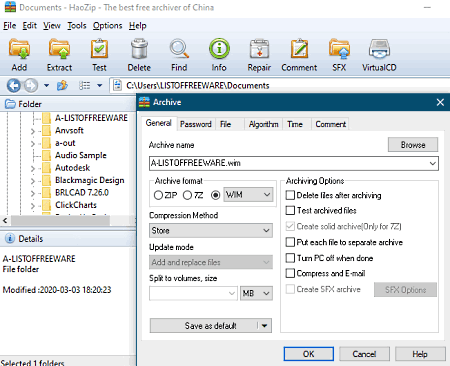The width and height of the screenshot is (450, 366).
Task: Click the view mode list icon
Action: [84, 86]
